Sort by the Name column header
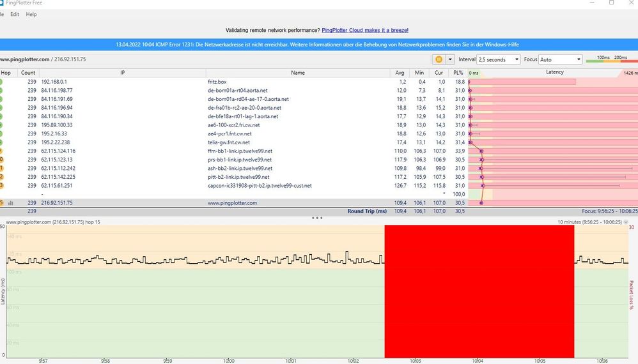 (298, 73)
